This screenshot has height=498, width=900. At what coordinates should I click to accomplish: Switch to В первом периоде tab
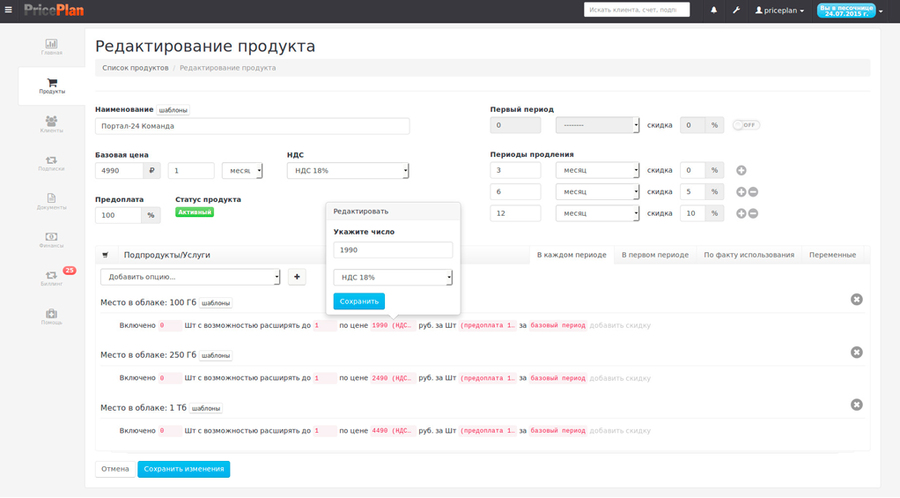pos(655,255)
